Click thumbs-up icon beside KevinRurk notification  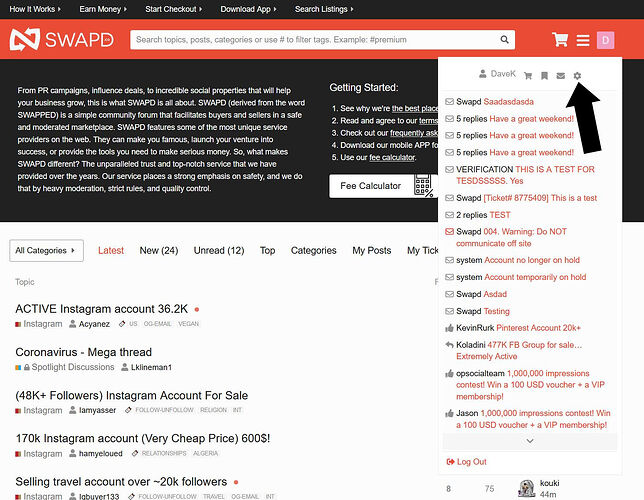[x=449, y=328]
